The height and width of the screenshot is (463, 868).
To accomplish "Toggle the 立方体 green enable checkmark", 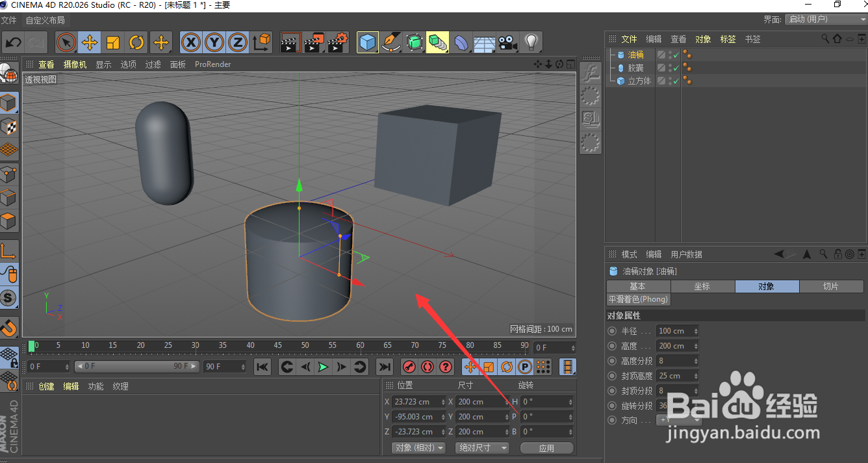I will click(676, 81).
